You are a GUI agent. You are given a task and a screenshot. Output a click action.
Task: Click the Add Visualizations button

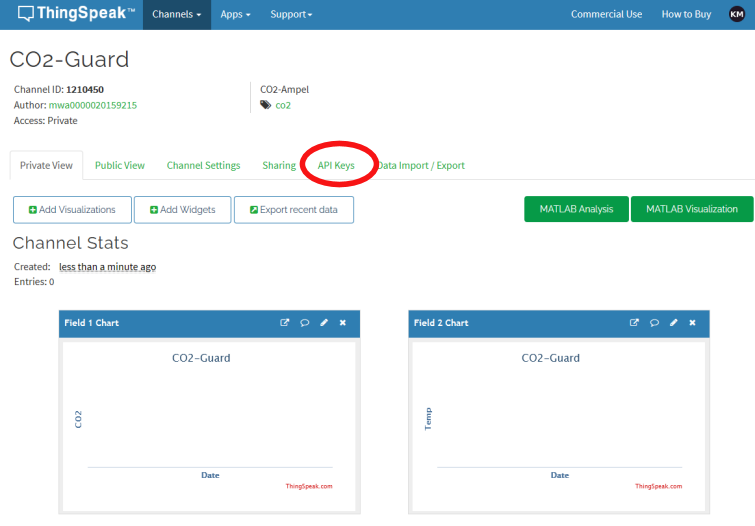(x=72, y=210)
